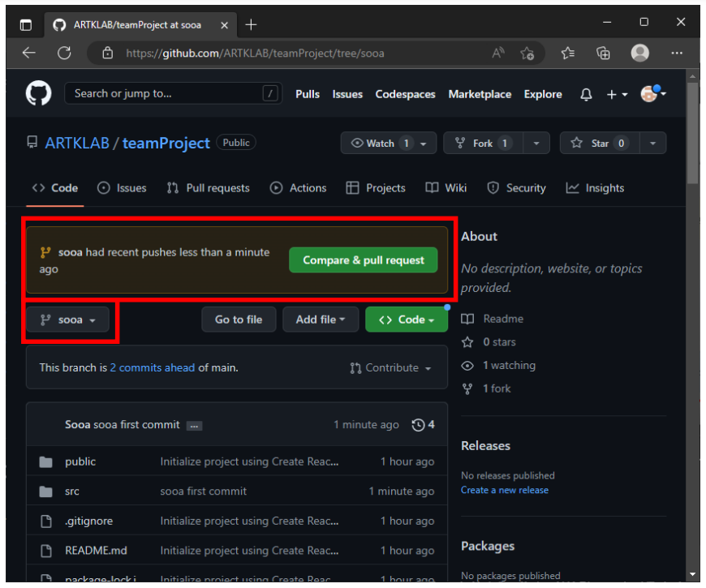Screen dimensions: 706x588
Task: Expand the Contribute dropdown
Action: point(391,368)
